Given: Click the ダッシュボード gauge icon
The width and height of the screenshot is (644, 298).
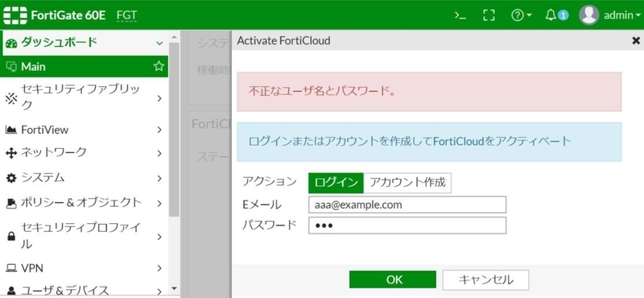Looking at the screenshot, I should pyautogui.click(x=11, y=43).
